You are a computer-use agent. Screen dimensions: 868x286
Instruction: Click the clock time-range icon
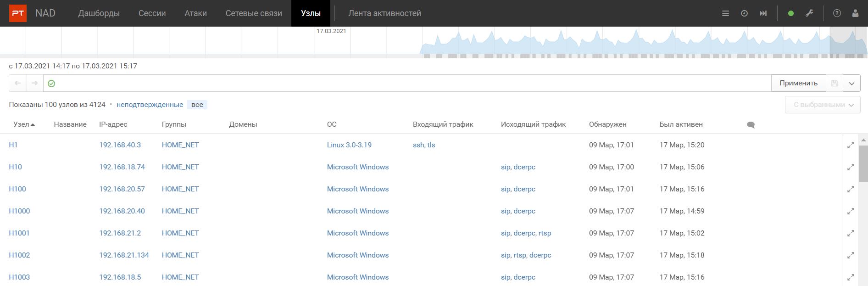(x=744, y=13)
